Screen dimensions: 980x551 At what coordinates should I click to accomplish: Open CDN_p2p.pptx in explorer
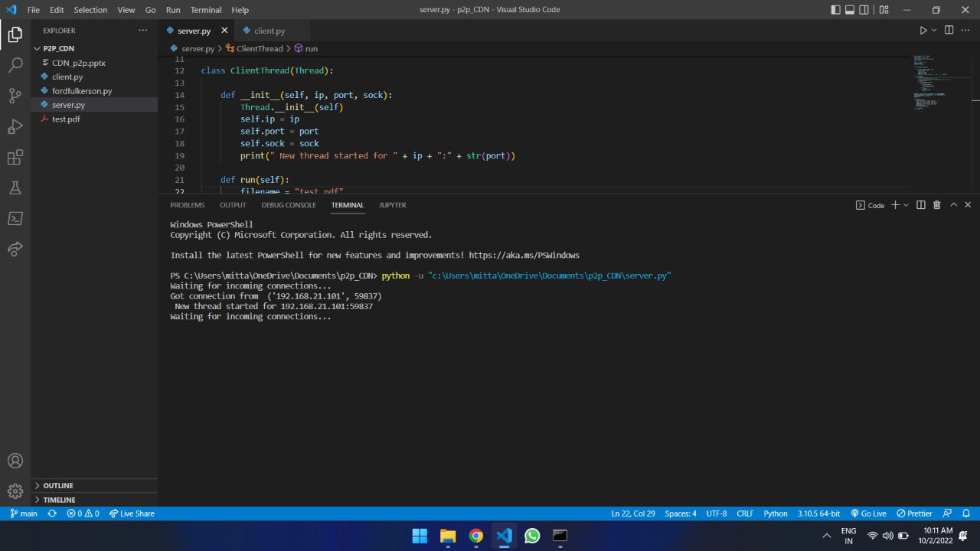(x=95, y=63)
